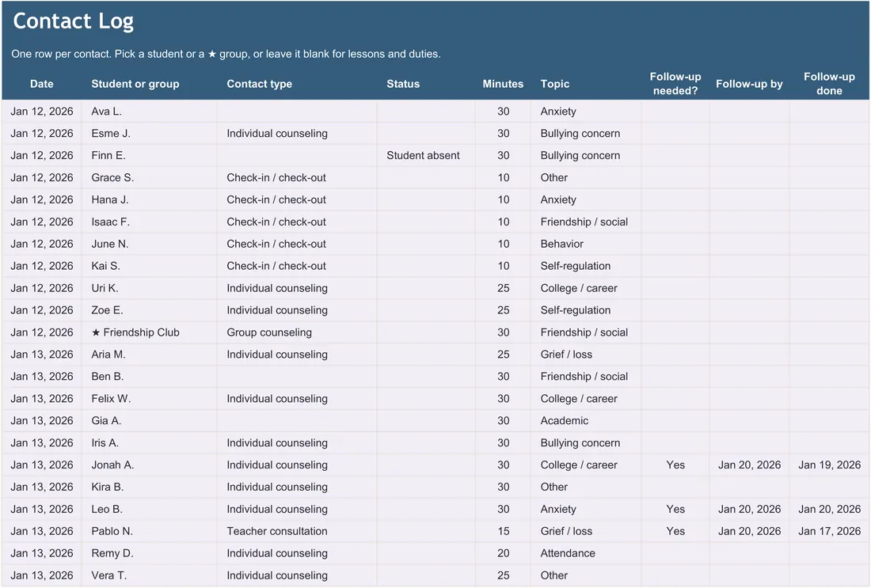Click the Date column header
Screen dimensions: 871x588
click(42, 84)
